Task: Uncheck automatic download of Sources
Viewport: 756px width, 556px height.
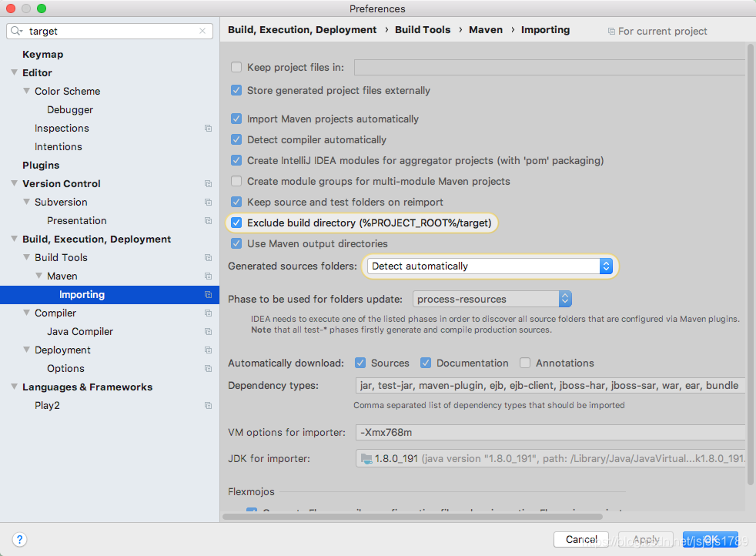Action: tap(360, 363)
